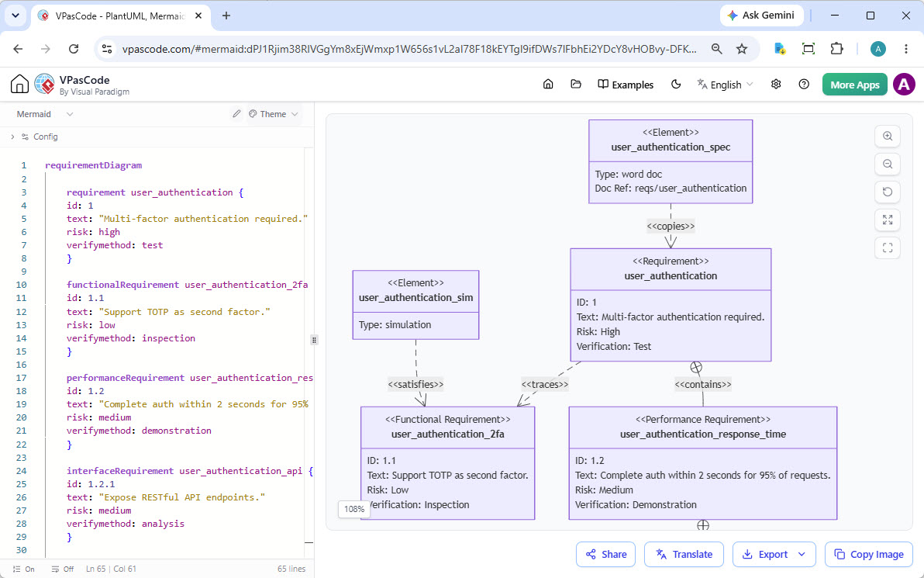Click Ask Gemini button
Viewport: 924px width, 578px height.
pos(760,16)
